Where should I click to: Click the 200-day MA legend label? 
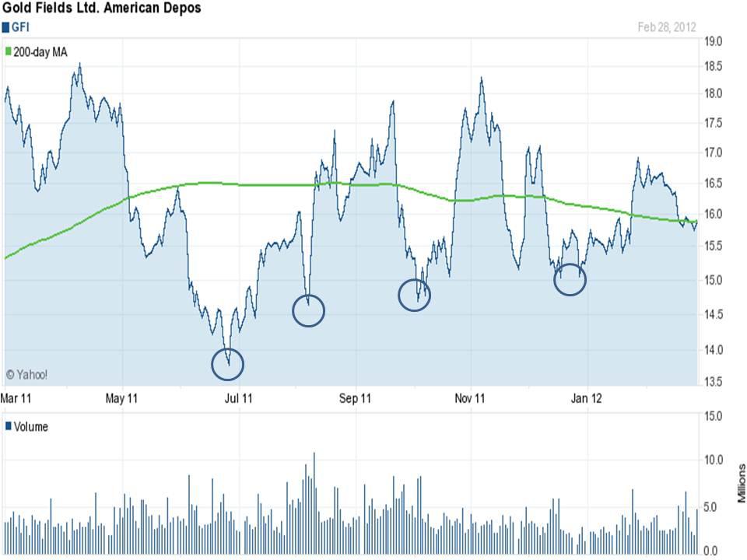[40, 52]
